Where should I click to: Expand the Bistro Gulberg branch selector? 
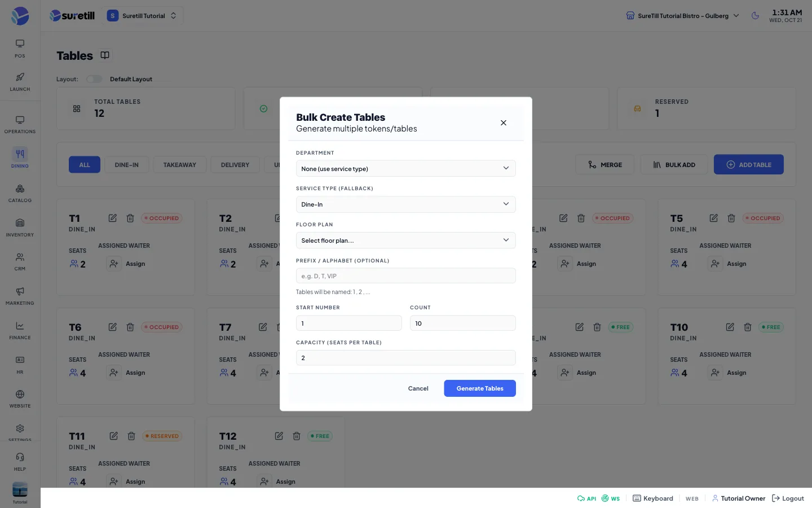(x=682, y=16)
